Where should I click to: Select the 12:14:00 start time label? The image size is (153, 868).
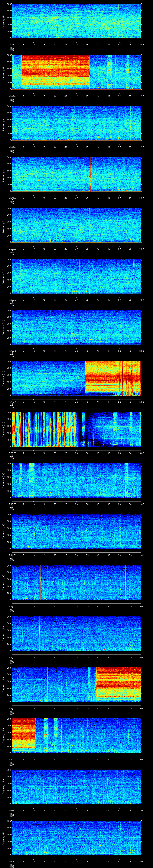point(12,708)
